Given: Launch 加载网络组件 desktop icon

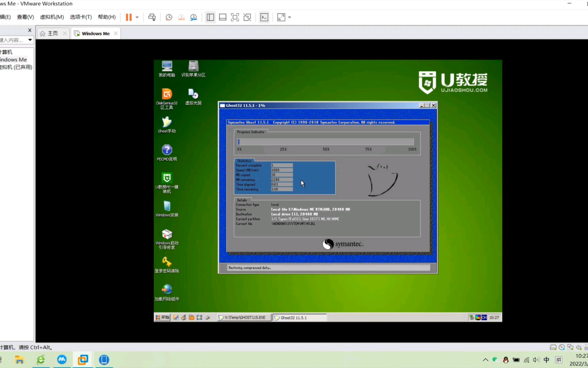Looking at the screenshot, I should [x=167, y=293].
